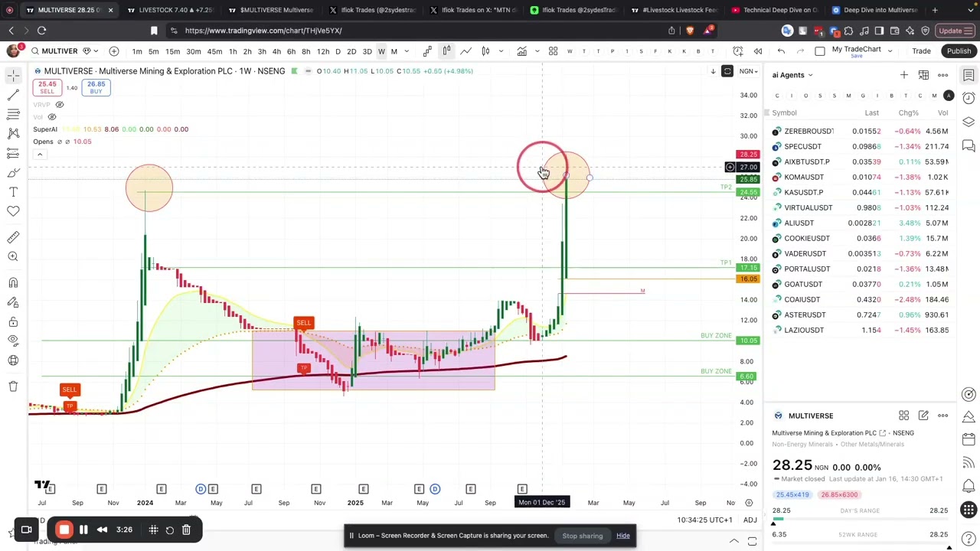Select the trend line drawing tool
The height and width of the screenshot is (551, 980).
click(x=13, y=95)
